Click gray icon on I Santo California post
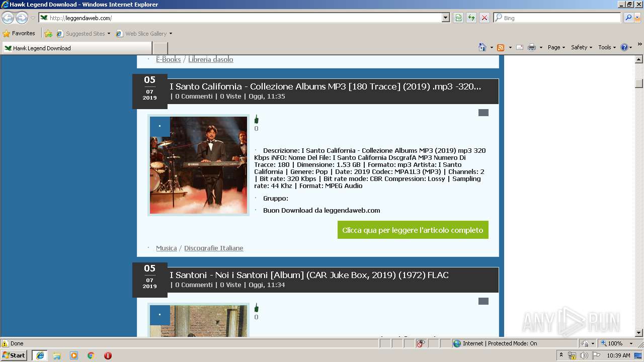 point(484,113)
